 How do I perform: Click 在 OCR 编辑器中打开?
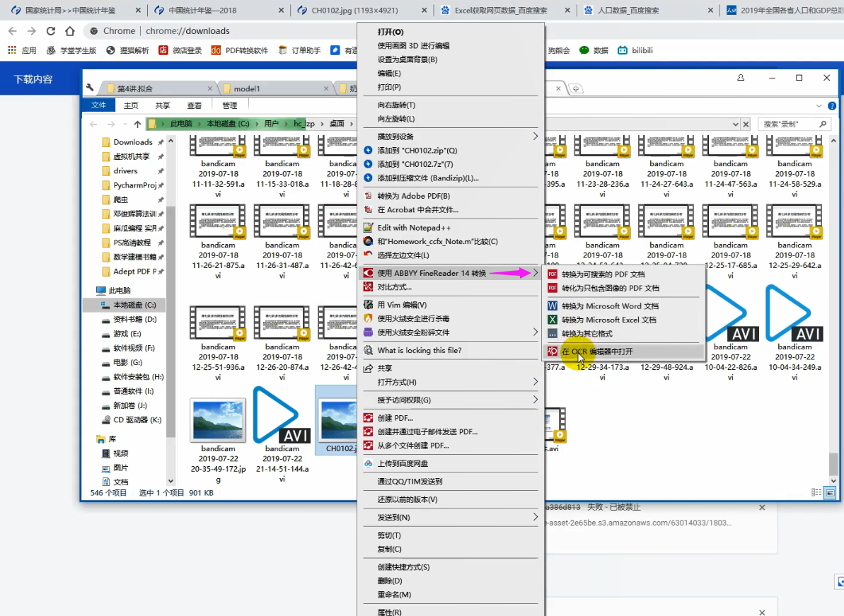[597, 351]
